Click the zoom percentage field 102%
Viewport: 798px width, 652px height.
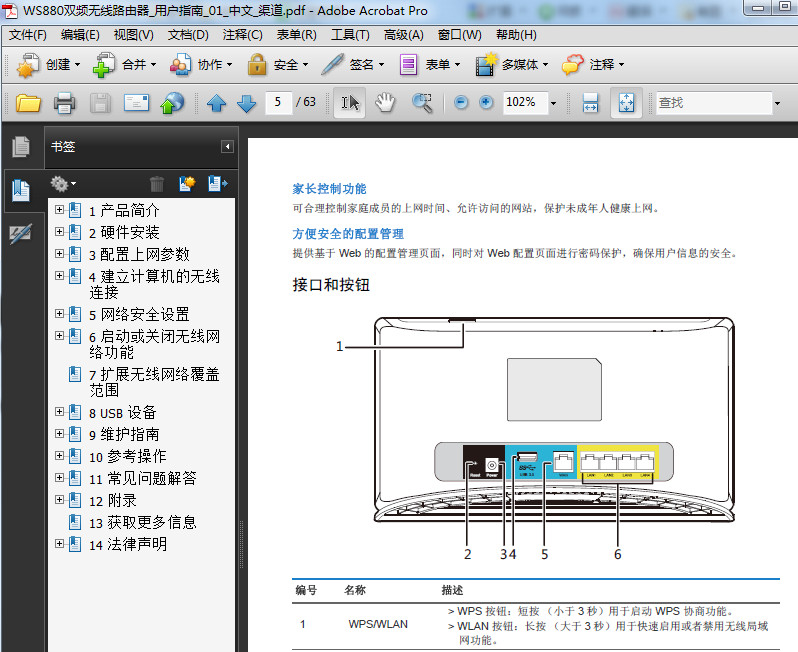coord(525,103)
